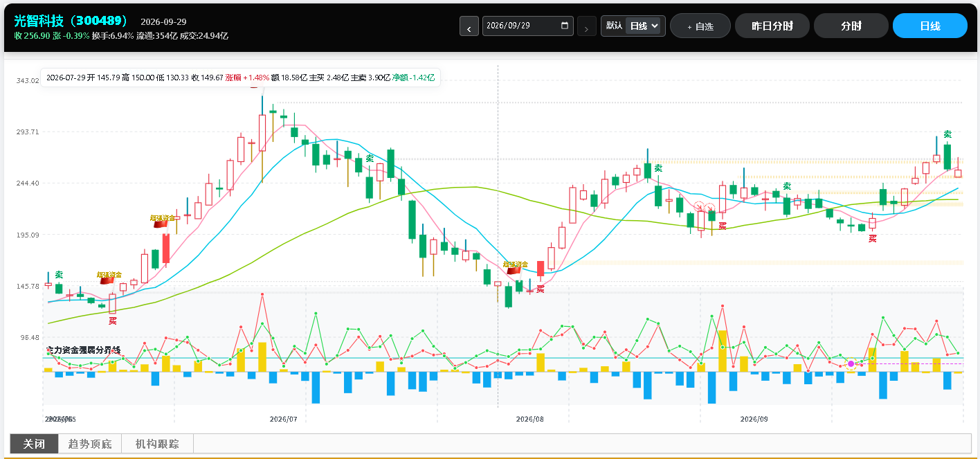The width and height of the screenshot is (980, 459).
Task: Click the 主力资金强弱分界线 indicator label
Action: click(x=83, y=350)
